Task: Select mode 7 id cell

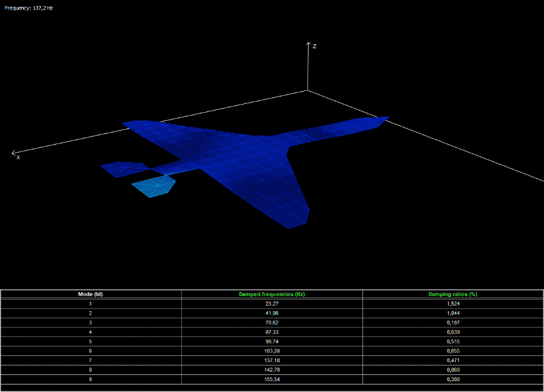Action: (x=90, y=361)
